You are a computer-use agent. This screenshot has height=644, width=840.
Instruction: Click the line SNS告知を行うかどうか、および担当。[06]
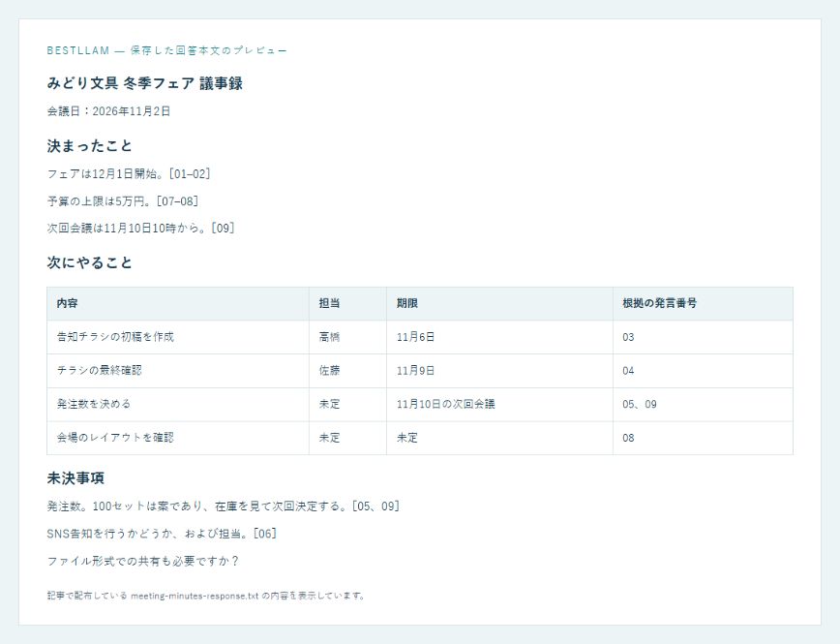pos(162,534)
